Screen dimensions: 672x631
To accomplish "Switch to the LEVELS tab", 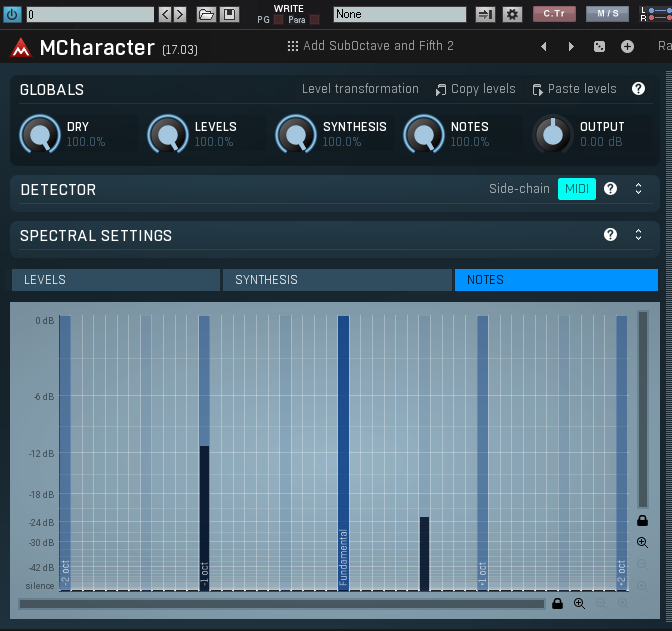I will pyautogui.click(x=116, y=280).
